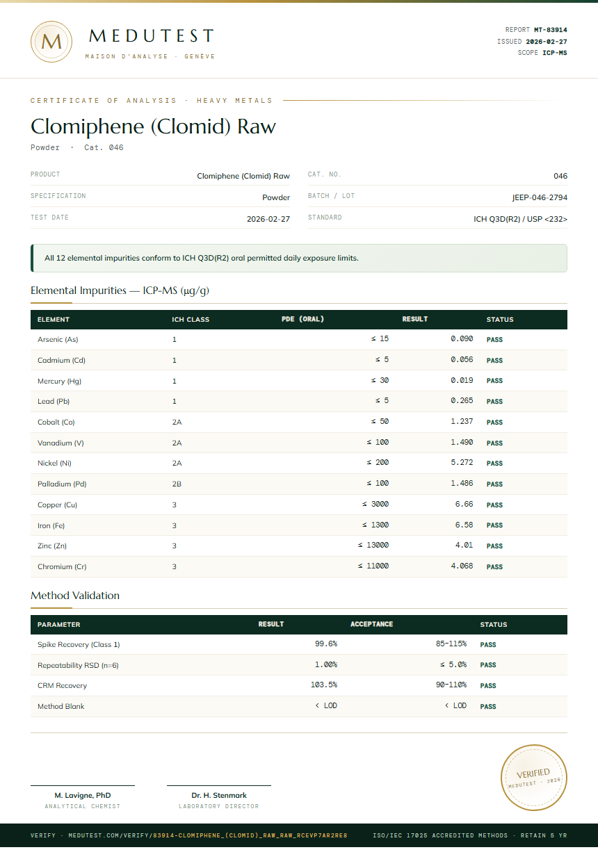Select the Iron PDE limit ≤ 1300
This screenshot has height=868, width=598.
click(x=375, y=525)
